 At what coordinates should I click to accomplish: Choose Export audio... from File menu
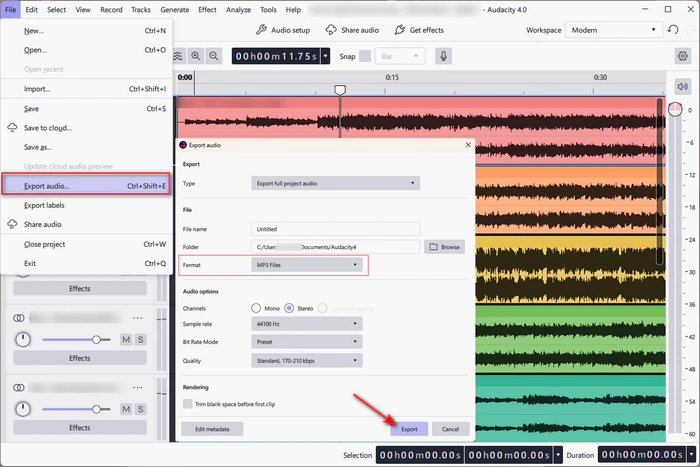(86, 186)
